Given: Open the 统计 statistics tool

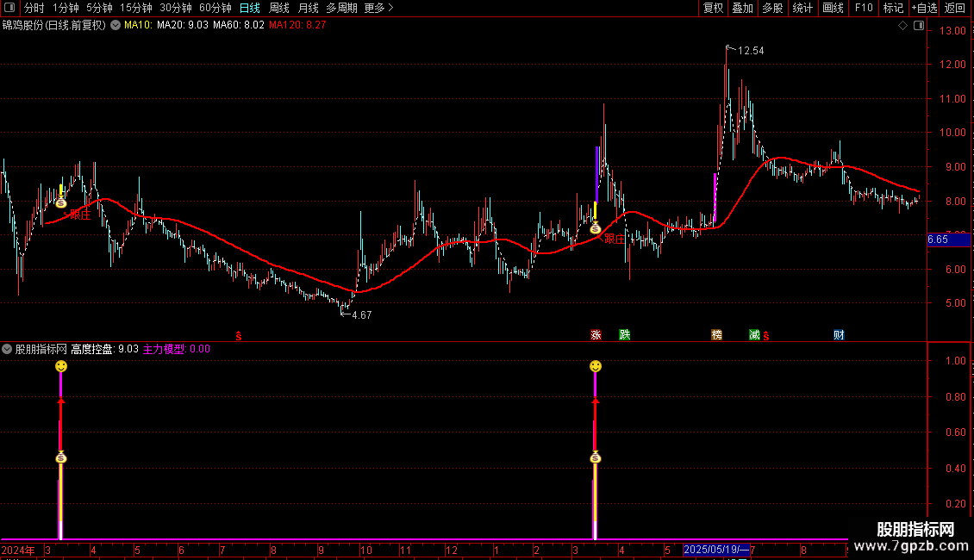Looking at the screenshot, I should [802, 8].
